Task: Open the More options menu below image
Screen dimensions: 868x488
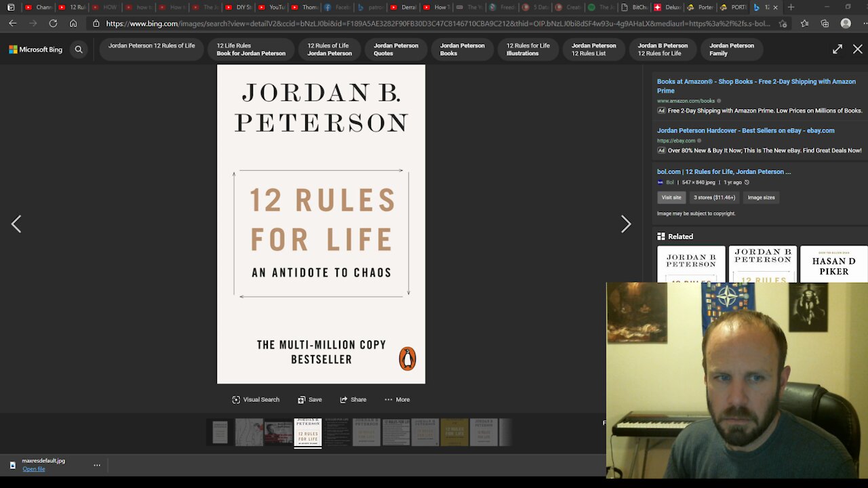Action: point(397,400)
